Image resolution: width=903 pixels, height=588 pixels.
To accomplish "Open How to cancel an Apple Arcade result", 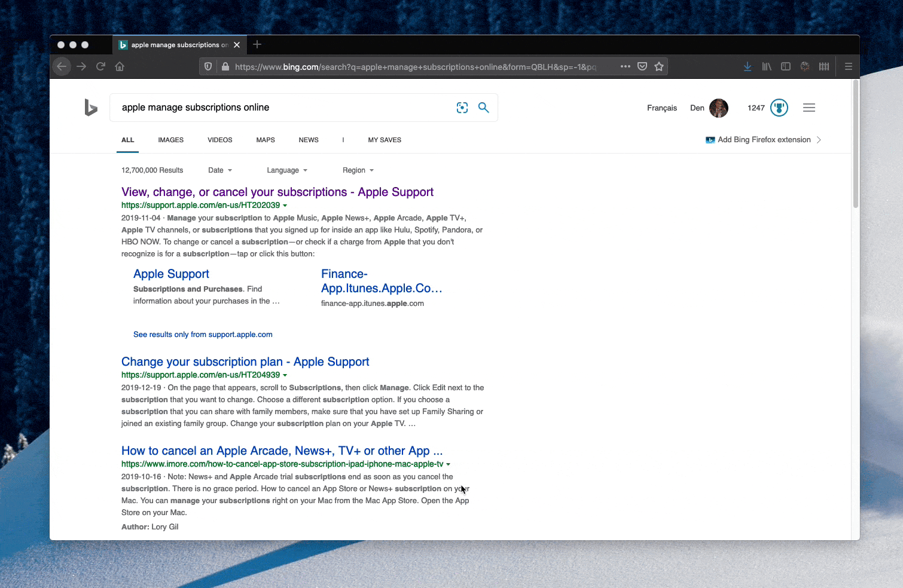I will click(282, 451).
